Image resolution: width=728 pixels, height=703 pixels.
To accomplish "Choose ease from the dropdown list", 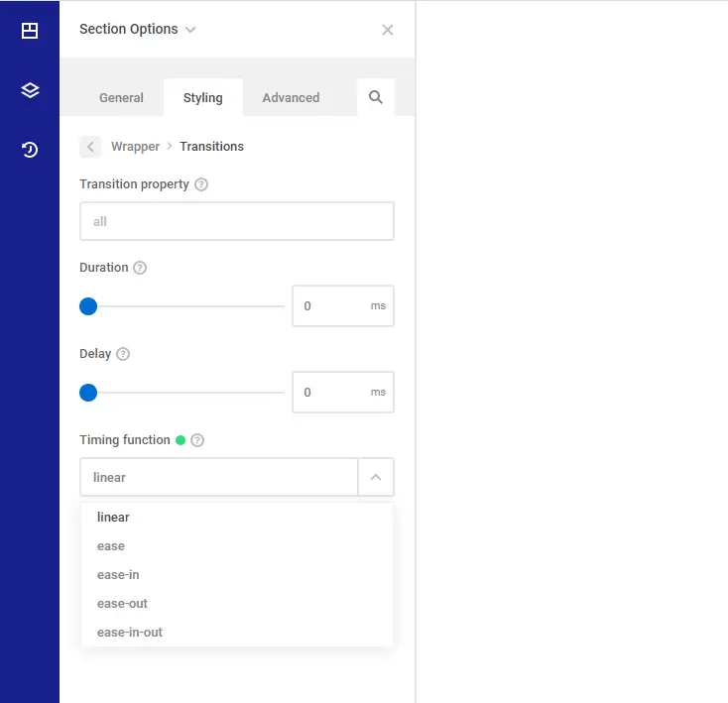I will pos(237,546).
